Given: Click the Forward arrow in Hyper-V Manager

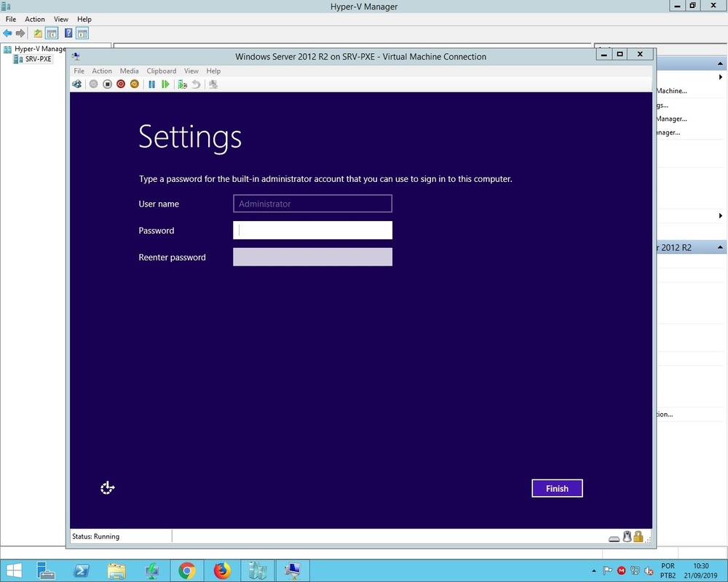Looking at the screenshot, I should coord(20,33).
